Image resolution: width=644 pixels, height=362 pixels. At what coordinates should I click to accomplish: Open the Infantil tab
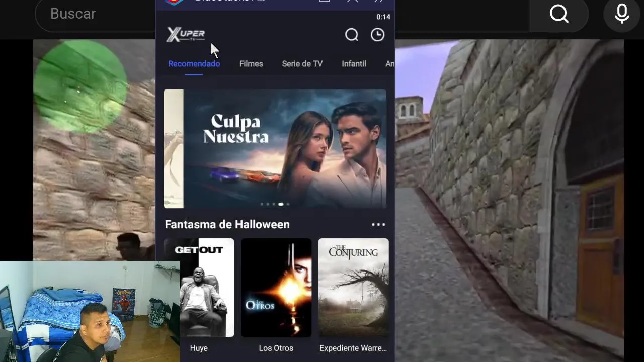(x=354, y=64)
